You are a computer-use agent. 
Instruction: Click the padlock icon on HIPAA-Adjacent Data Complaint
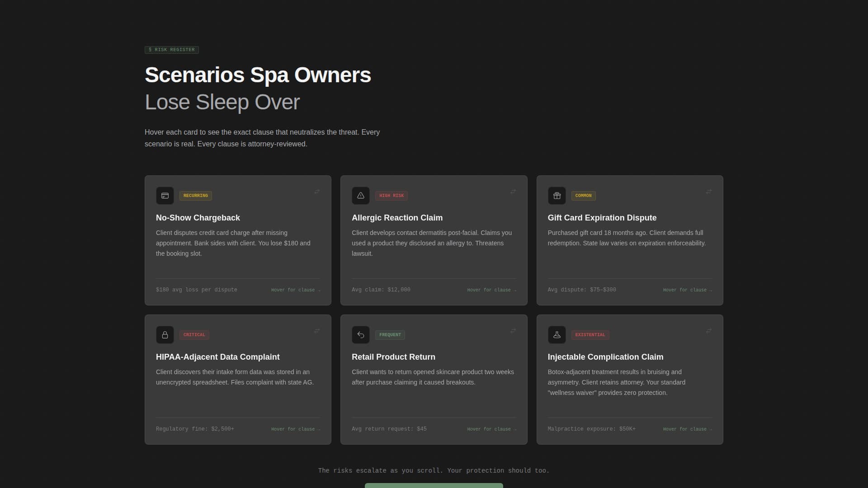165,335
